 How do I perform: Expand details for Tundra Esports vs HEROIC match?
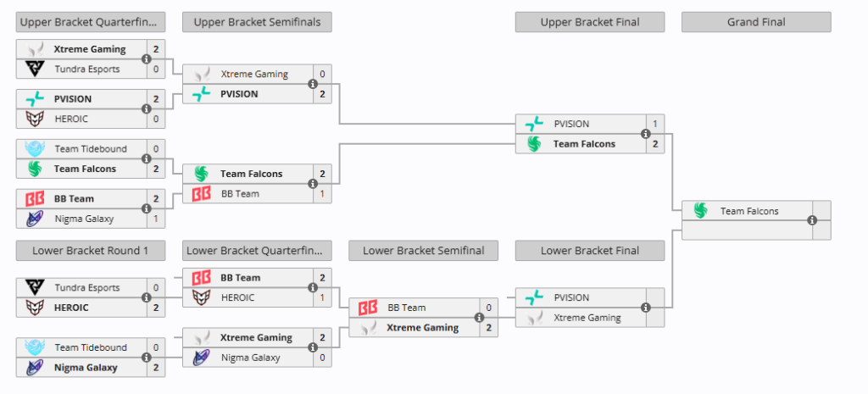(146, 298)
